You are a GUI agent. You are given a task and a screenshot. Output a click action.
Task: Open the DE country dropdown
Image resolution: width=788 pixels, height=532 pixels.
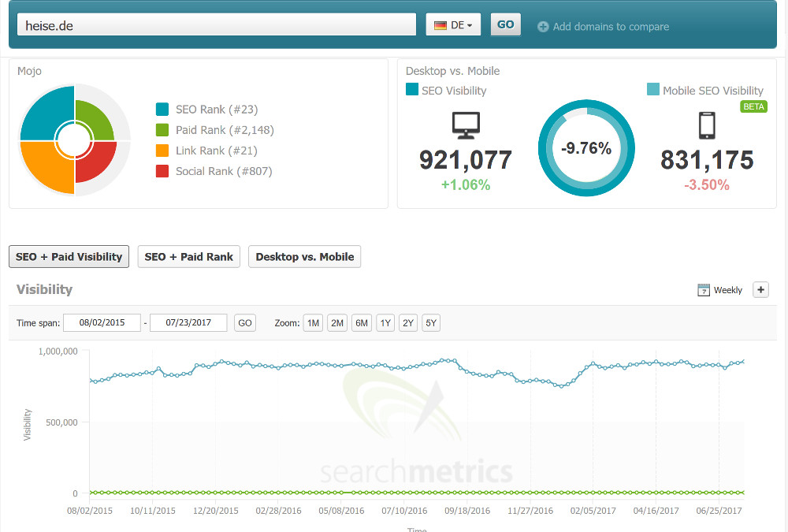[453, 24]
